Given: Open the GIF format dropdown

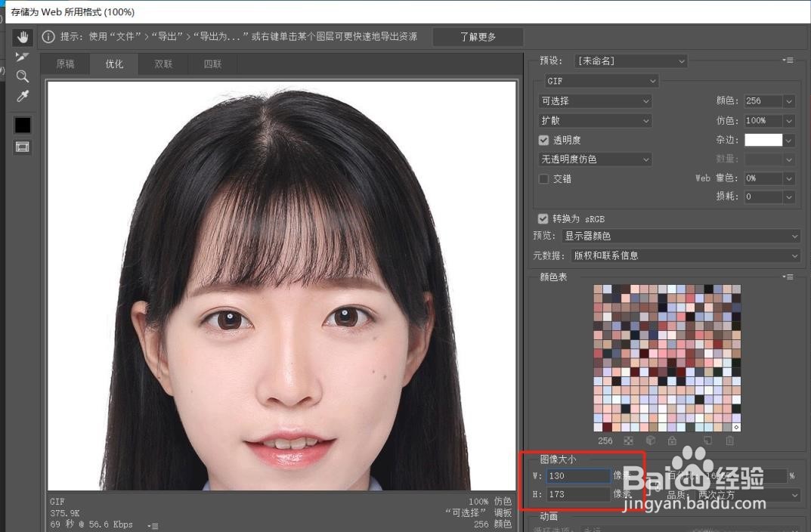Looking at the screenshot, I should (x=601, y=81).
